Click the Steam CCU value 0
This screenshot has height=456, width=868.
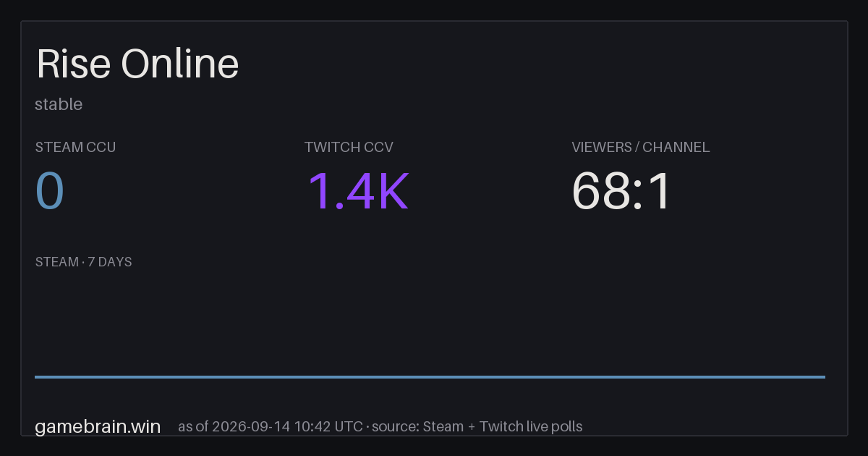[50, 192]
